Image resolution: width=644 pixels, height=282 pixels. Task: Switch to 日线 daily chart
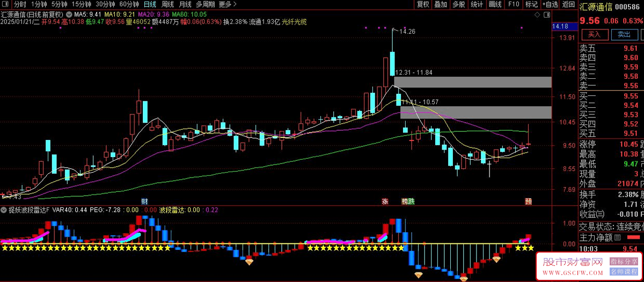click(150, 4)
